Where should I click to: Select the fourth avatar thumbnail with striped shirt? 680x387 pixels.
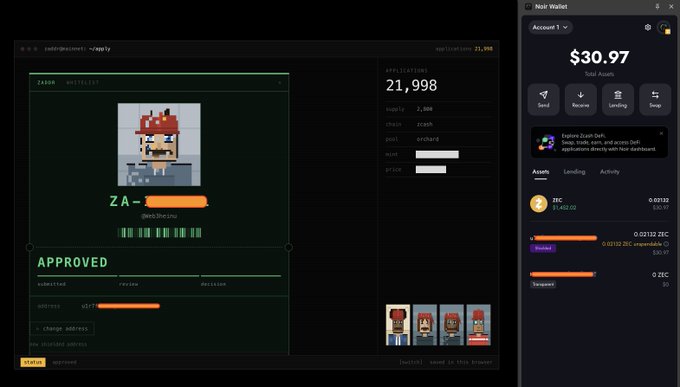[478, 325]
